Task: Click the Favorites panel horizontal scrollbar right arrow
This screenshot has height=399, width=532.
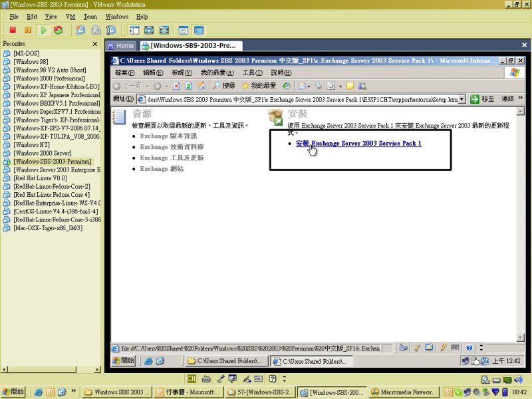Action: click(98, 370)
